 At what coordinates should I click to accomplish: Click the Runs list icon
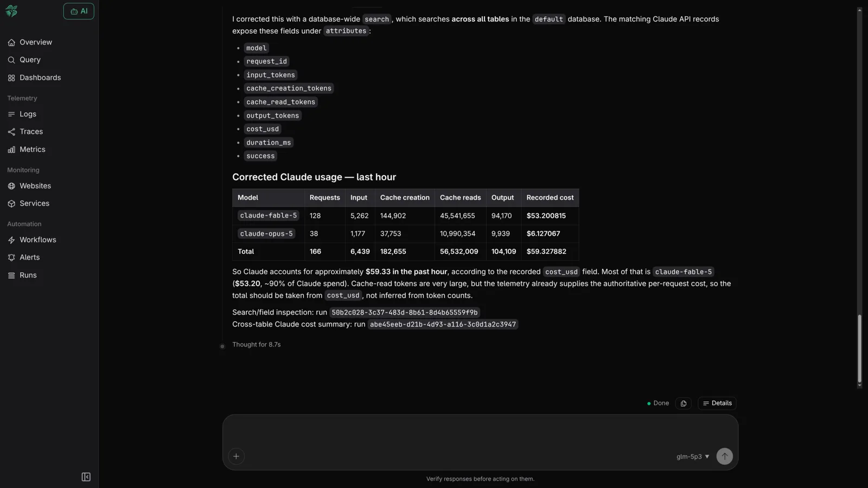[11, 275]
